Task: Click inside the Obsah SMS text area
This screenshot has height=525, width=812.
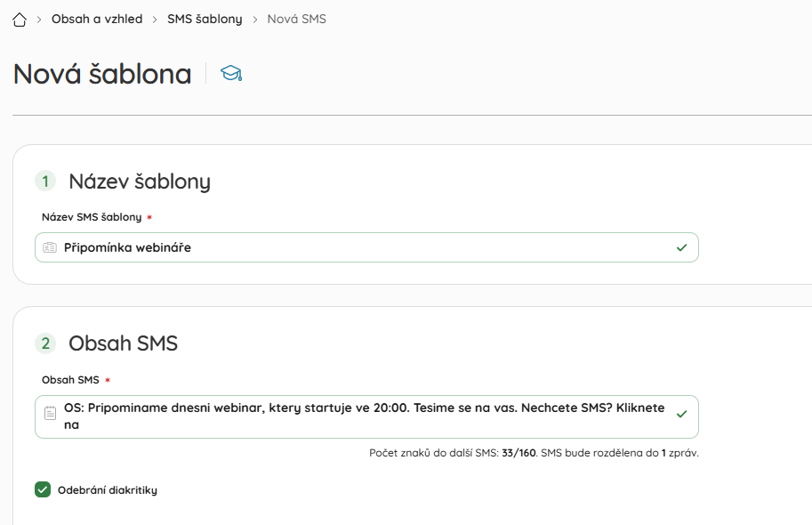Action: 366,416
